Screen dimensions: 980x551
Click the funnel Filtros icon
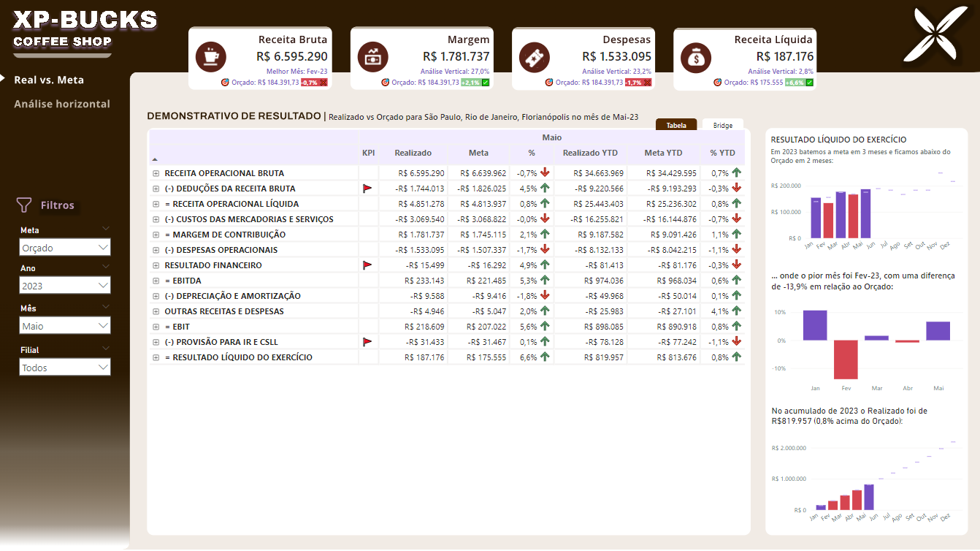[x=24, y=205]
